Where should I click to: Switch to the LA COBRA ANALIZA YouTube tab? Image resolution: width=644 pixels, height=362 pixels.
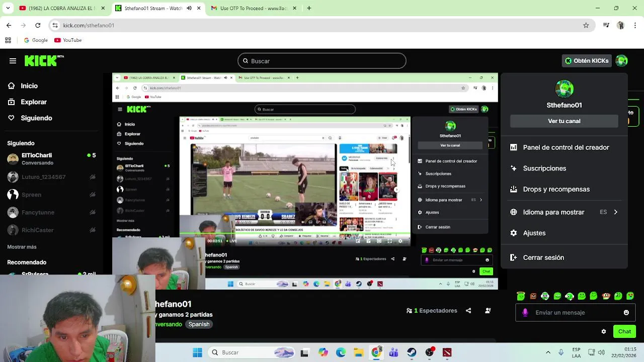[x=60, y=8]
